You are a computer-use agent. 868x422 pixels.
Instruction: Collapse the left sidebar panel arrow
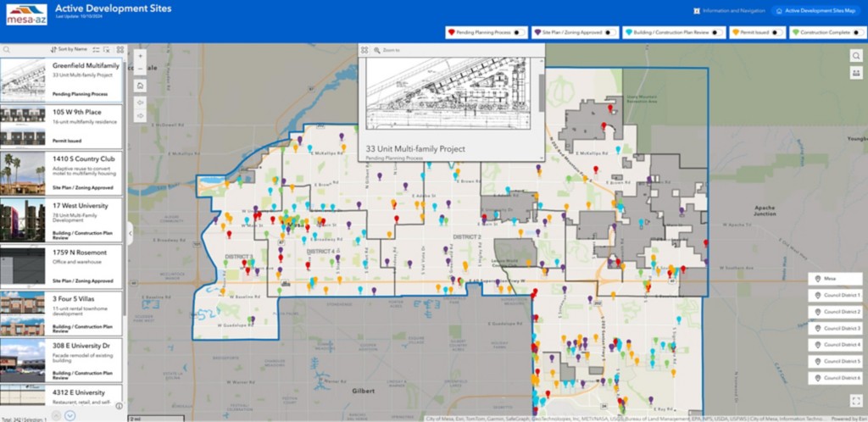[130, 233]
